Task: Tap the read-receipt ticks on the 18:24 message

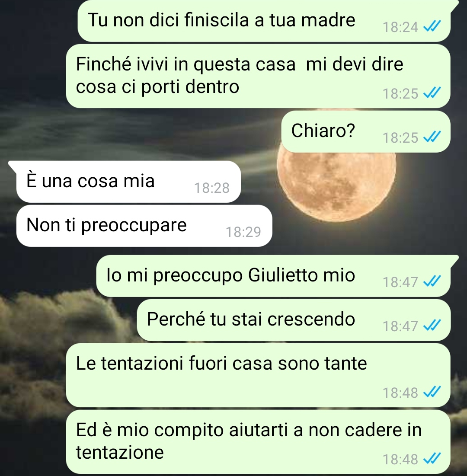Action: (432, 27)
